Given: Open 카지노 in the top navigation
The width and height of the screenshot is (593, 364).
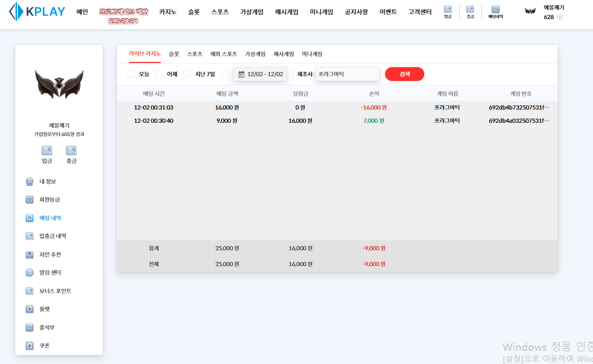Looking at the screenshot, I should 168,12.
